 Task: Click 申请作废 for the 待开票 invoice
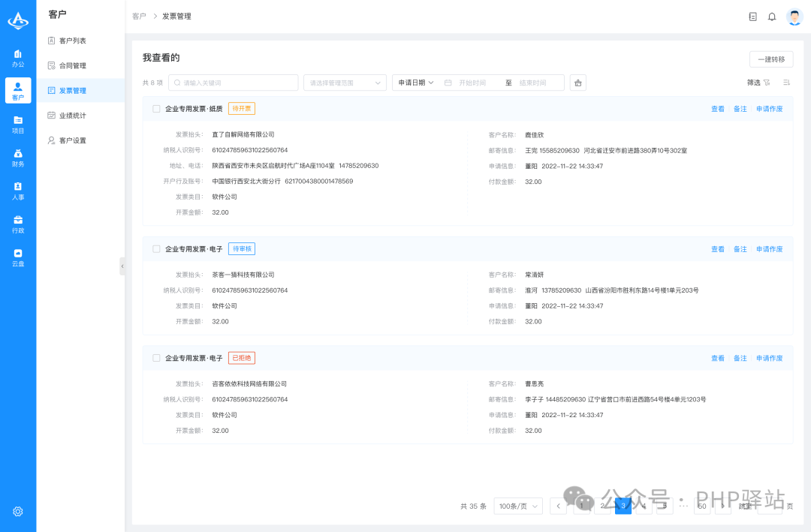769,109
